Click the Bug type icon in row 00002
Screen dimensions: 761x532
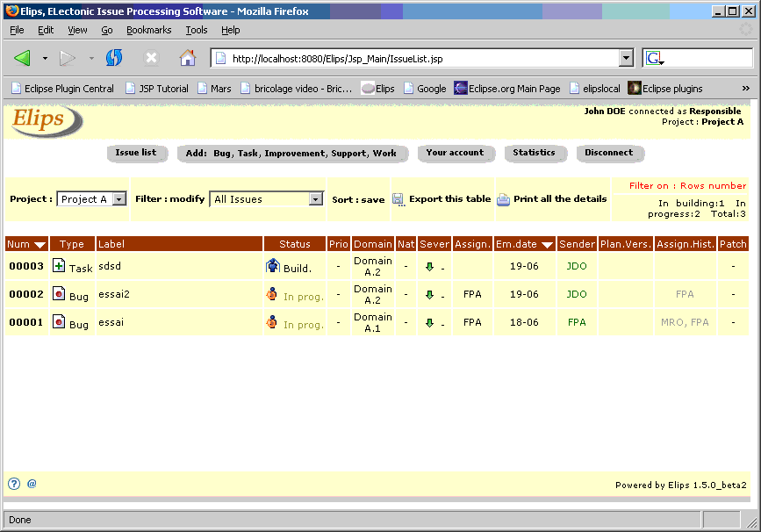pos(59,294)
